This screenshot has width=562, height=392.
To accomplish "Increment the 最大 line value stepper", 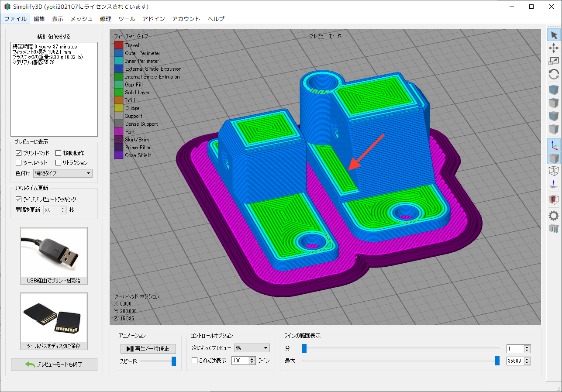I will coord(527,359).
